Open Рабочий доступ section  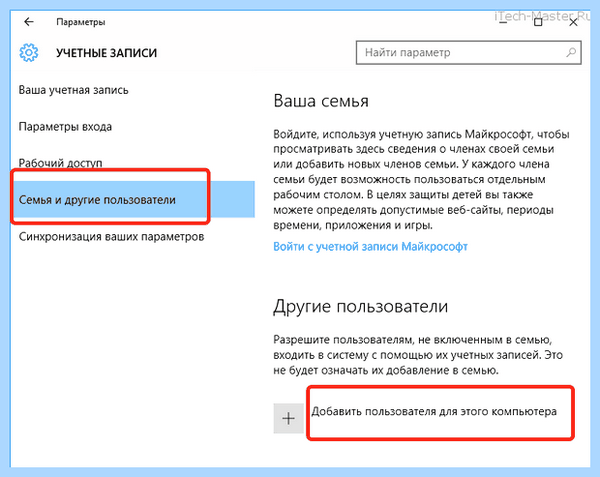[x=60, y=163]
